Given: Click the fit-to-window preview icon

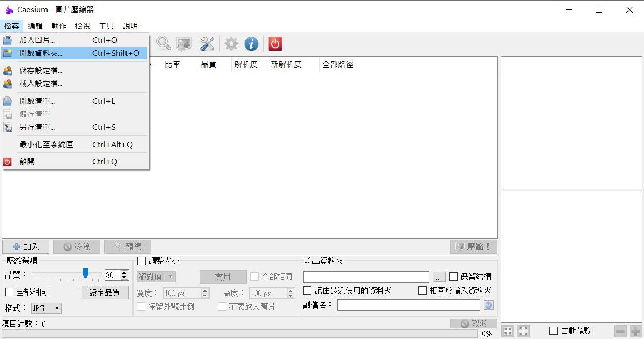Looking at the screenshot, I should pos(508,331).
